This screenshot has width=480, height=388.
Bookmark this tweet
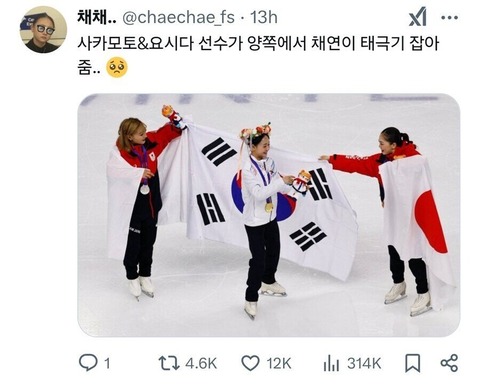point(412,363)
